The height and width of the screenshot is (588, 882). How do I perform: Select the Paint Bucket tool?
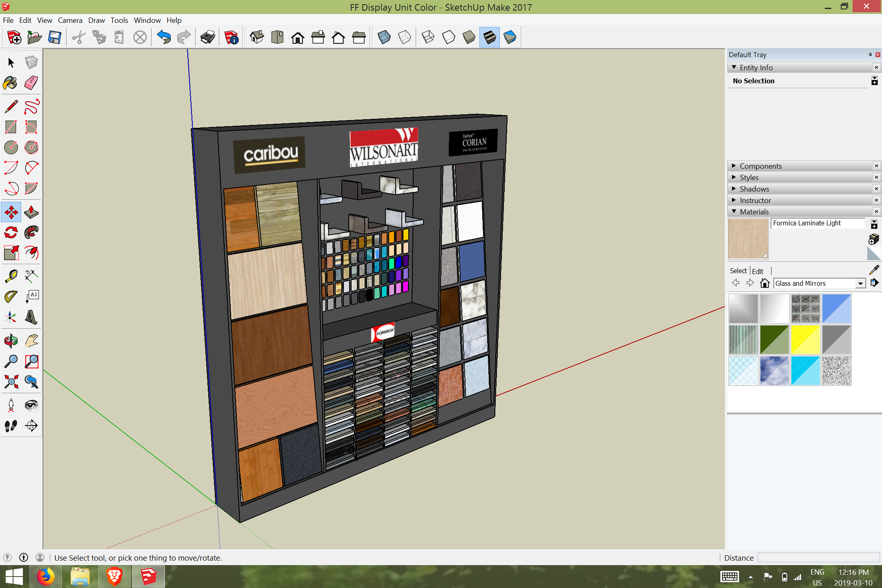click(x=11, y=83)
